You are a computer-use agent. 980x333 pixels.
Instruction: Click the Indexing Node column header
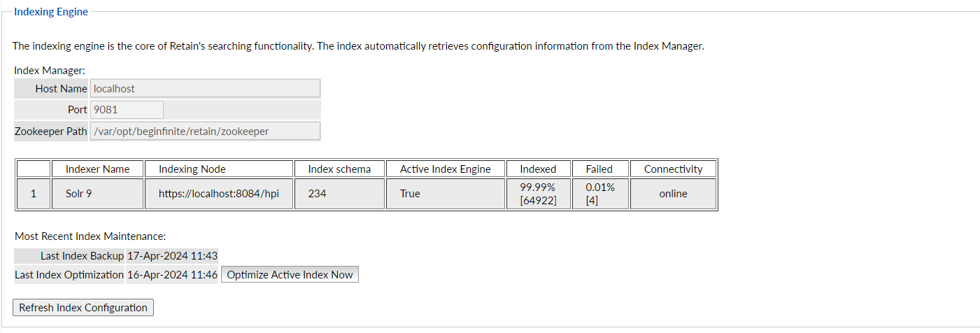point(218,169)
